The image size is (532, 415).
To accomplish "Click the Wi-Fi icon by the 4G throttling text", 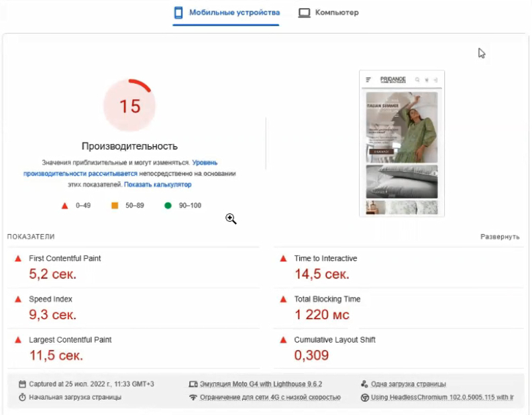I will point(194,397).
